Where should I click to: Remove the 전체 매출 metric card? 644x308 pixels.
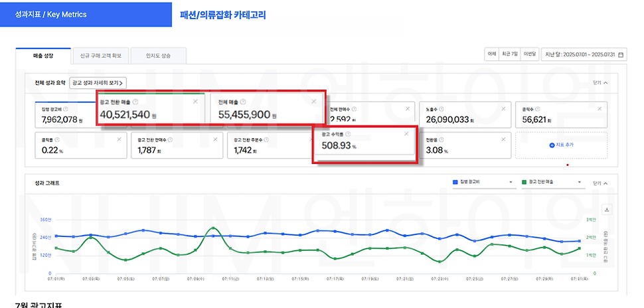coord(314,102)
